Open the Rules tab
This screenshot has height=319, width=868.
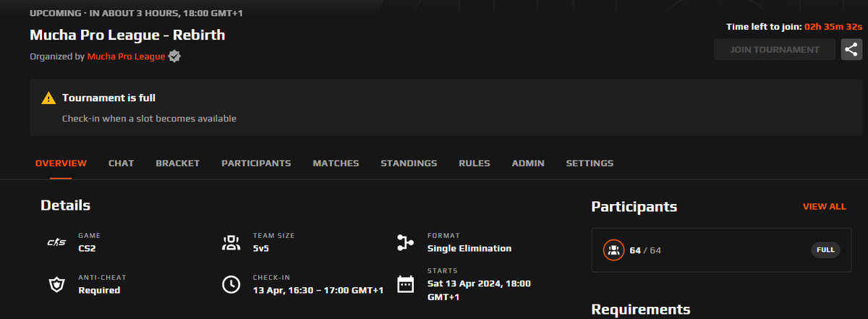click(x=474, y=163)
